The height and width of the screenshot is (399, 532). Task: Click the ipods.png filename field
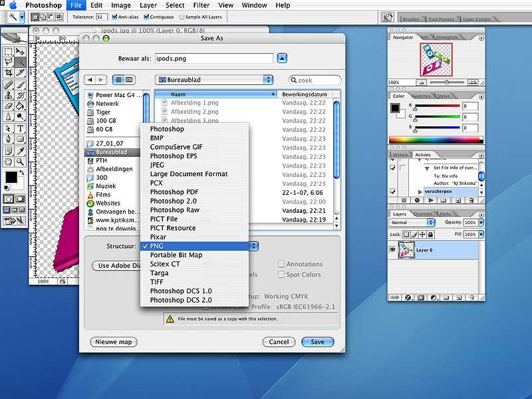(213, 59)
